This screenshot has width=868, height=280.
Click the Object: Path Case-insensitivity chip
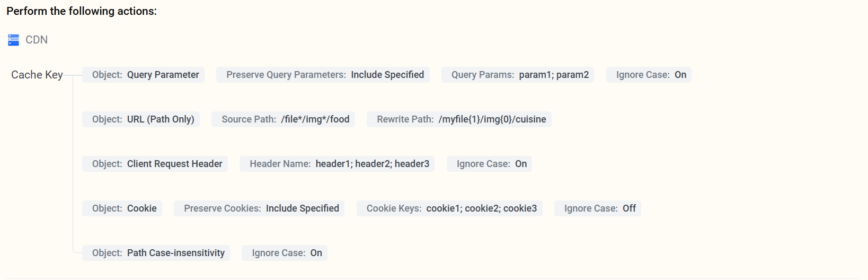click(156, 253)
